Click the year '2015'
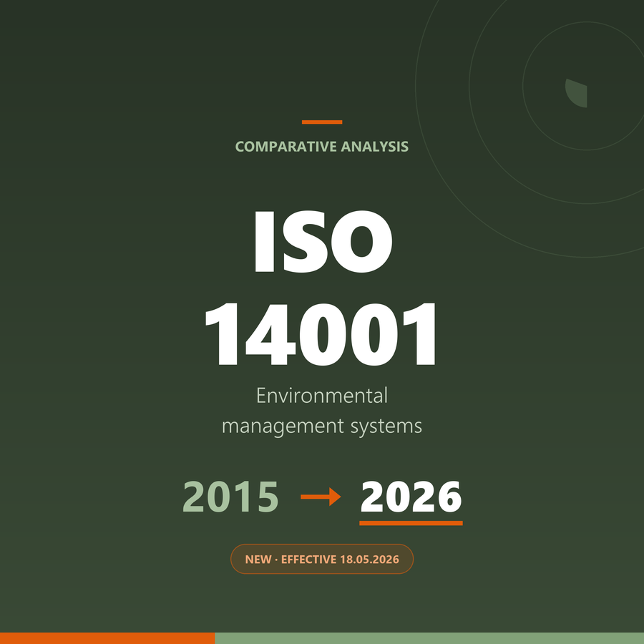The height and width of the screenshot is (644, 644). tap(230, 497)
